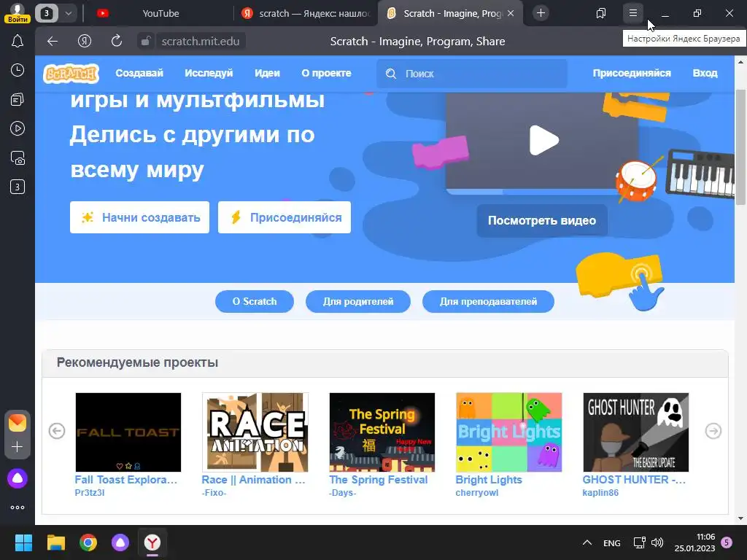
Task: Click the author link Pr3tz3l
Action: [90, 493]
